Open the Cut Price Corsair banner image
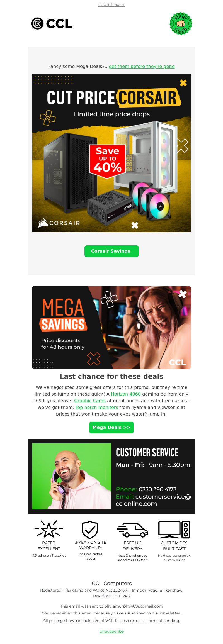223x644 pixels. 111,153
